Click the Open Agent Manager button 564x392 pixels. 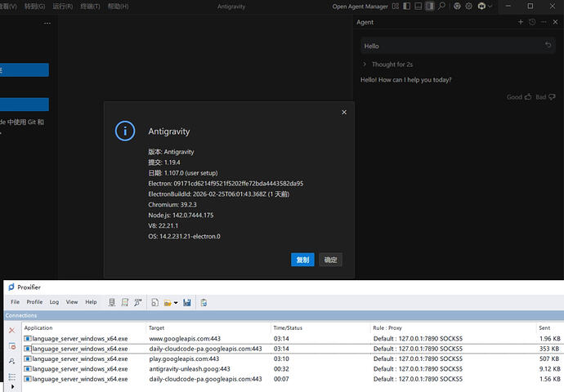click(x=360, y=7)
